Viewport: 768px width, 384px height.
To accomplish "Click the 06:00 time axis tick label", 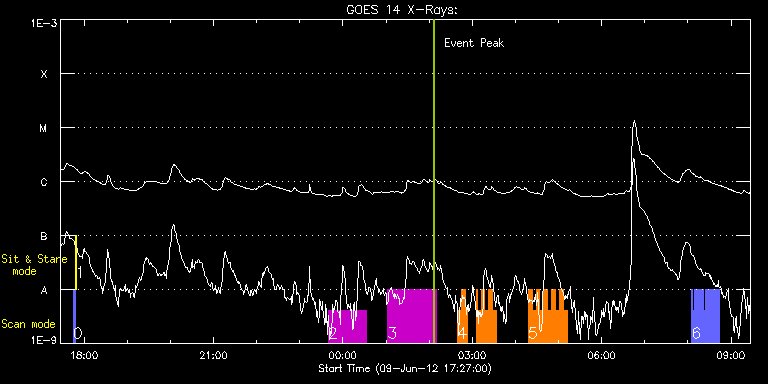I will pos(601,355).
